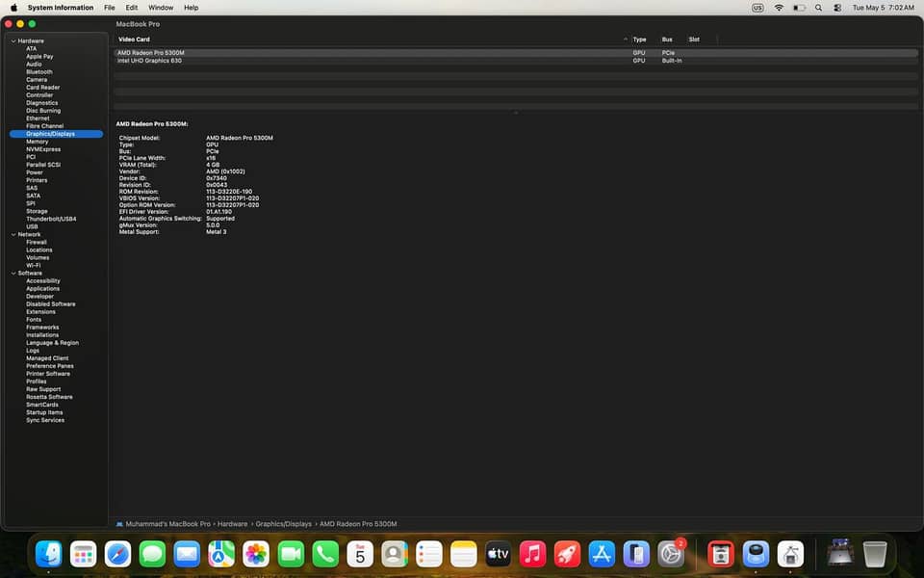
Task: Click Hardware in the path bar
Action: click(232, 524)
